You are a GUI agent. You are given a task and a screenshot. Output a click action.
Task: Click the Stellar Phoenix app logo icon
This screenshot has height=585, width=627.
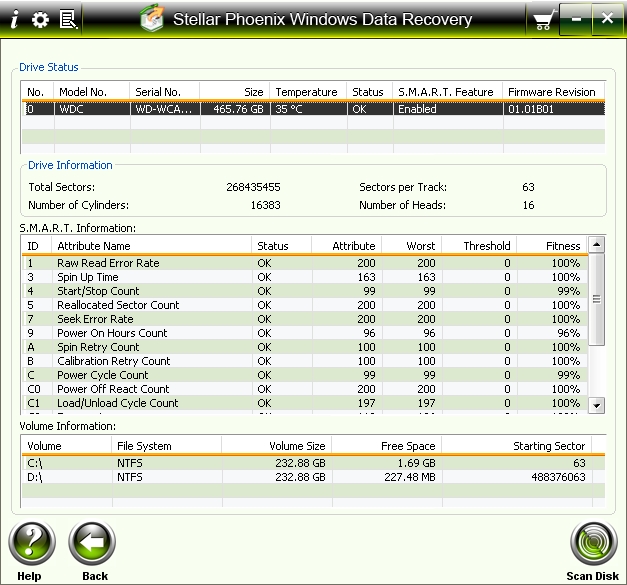pyautogui.click(x=152, y=18)
